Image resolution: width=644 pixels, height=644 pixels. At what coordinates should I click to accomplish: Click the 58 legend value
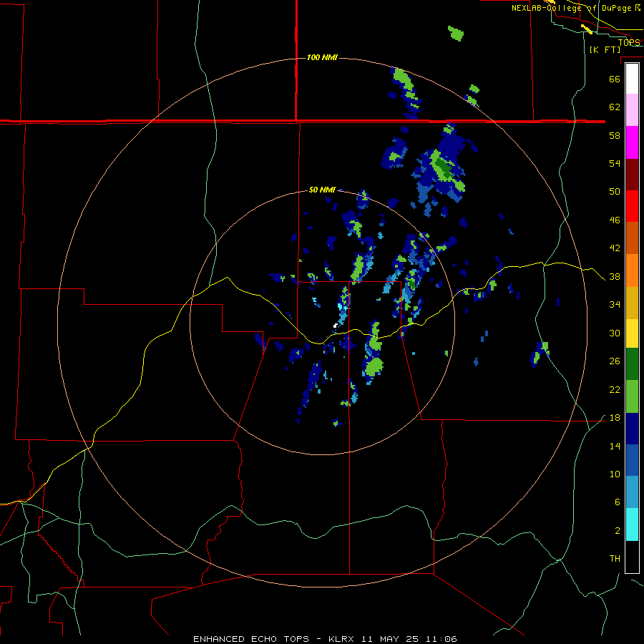tap(615, 135)
